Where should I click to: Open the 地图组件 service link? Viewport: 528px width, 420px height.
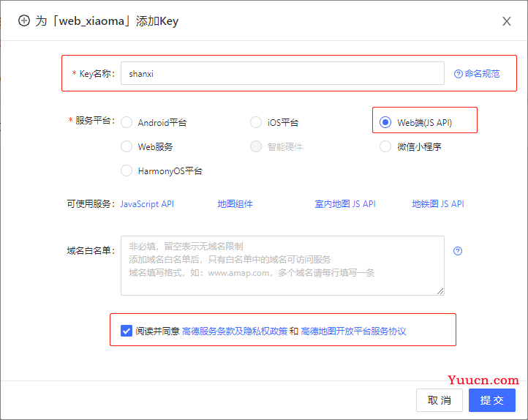coord(235,203)
